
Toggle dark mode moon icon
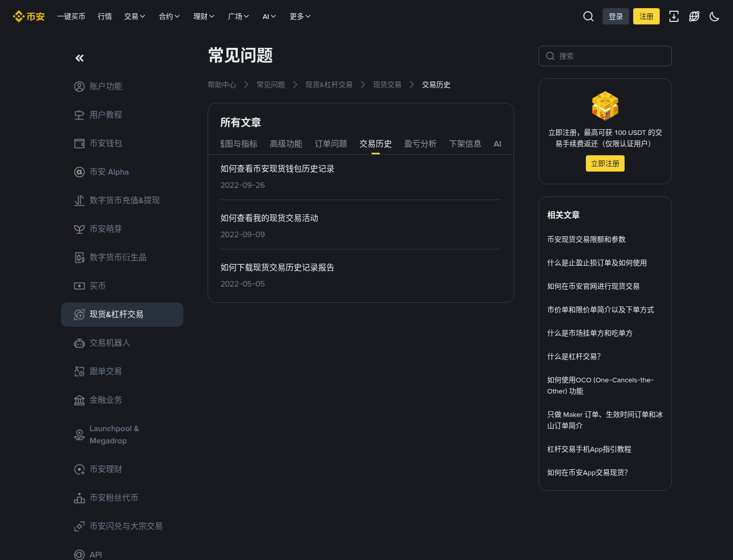715,16
